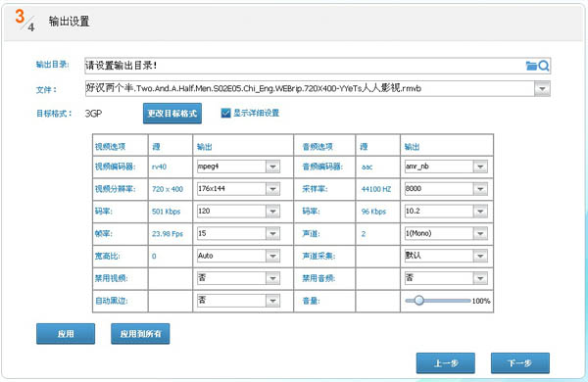The height and width of the screenshot is (382, 588).
Task: Click the 音频选项 column header
Action: pyautogui.click(x=318, y=147)
